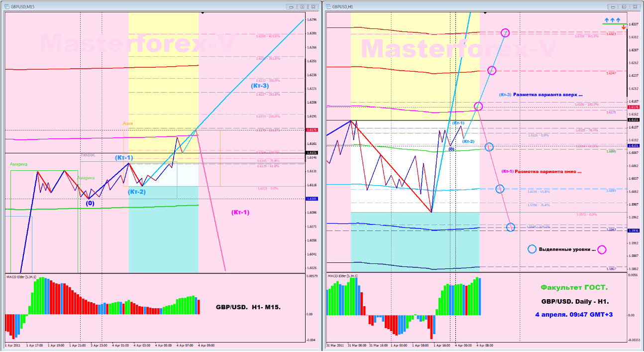Screen dimensions: 644x352
Task: Minimize the GBPUSD,M15 chart window
Action: (x=292, y=6)
